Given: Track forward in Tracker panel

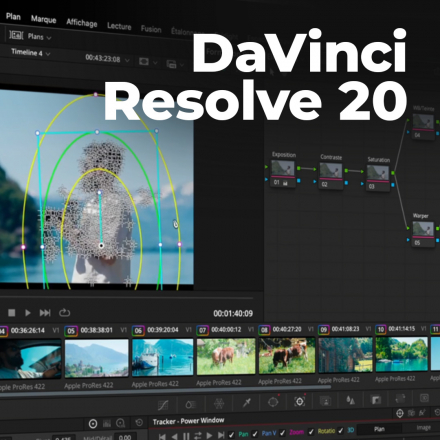Looking at the screenshot, I should 209,435.
